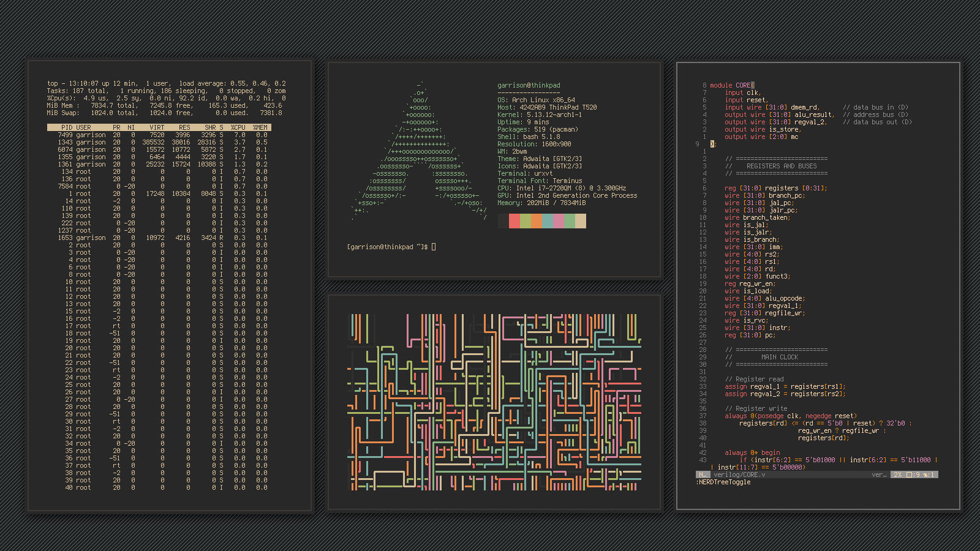Click the RES column header in top
980x551 pixels.
point(184,128)
